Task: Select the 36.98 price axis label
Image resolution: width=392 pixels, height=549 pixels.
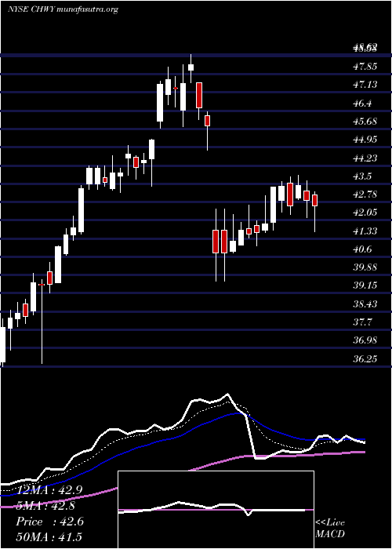Action: (365, 340)
